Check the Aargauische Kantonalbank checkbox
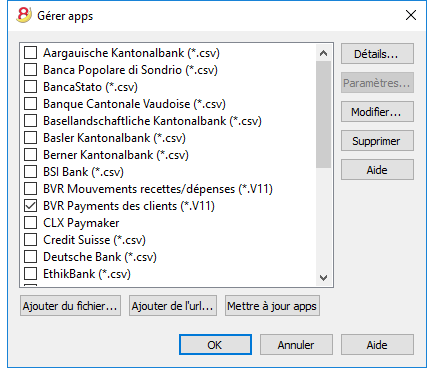Image resolution: width=434 pixels, height=375 pixels. [x=30, y=53]
